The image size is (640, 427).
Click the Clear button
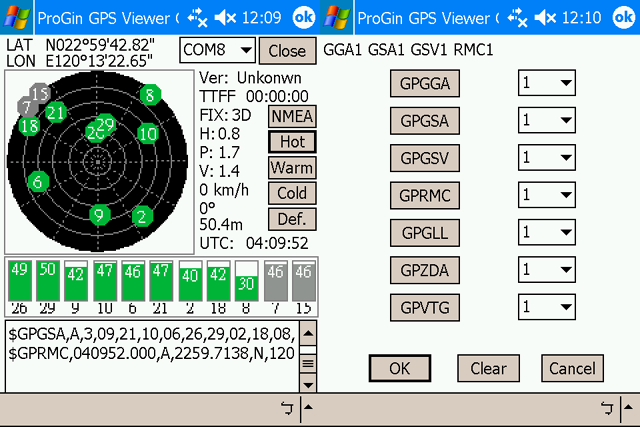pyautogui.click(x=489, y=368)
